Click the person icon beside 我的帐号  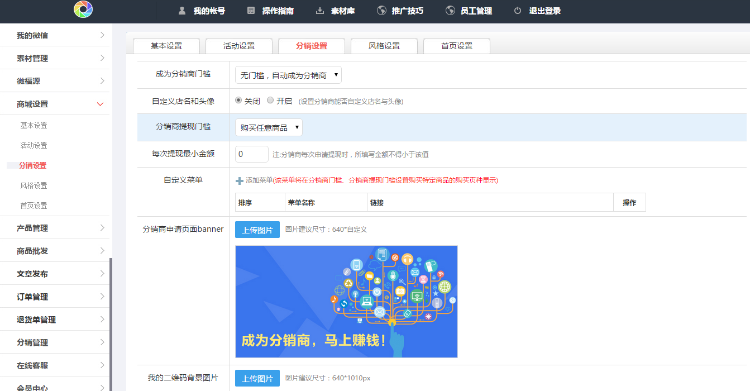182,11
